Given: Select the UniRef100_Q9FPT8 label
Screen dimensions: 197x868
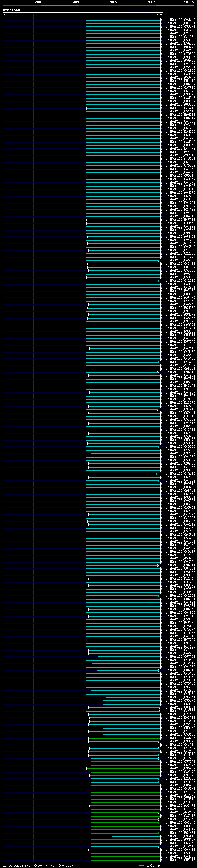Looking at the screenshot, I should (x=180, y=88).
